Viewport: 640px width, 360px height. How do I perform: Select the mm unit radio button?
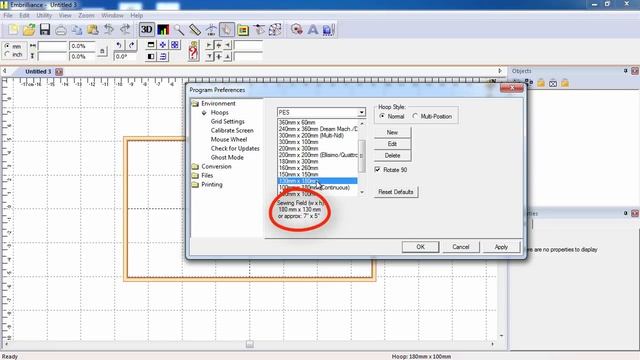click(x=7, y=46)
